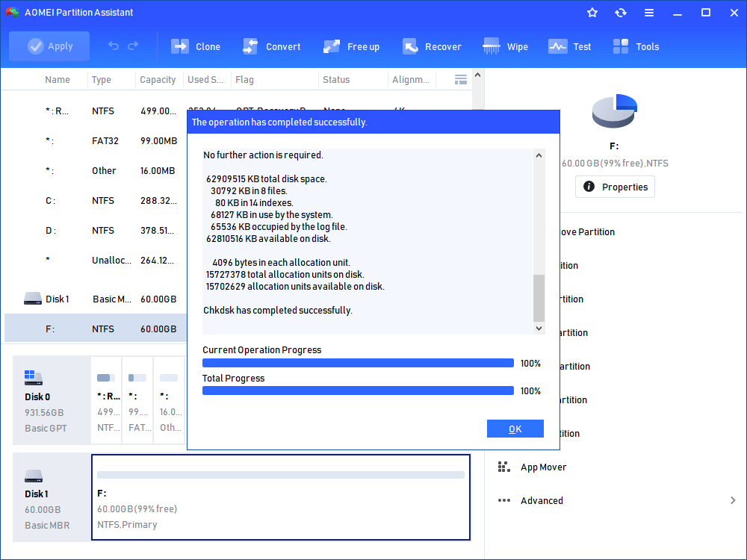Select the FAT32 partition block on Disk 0
The width and height of the screenshot is (747, 560).
(137, 400)
